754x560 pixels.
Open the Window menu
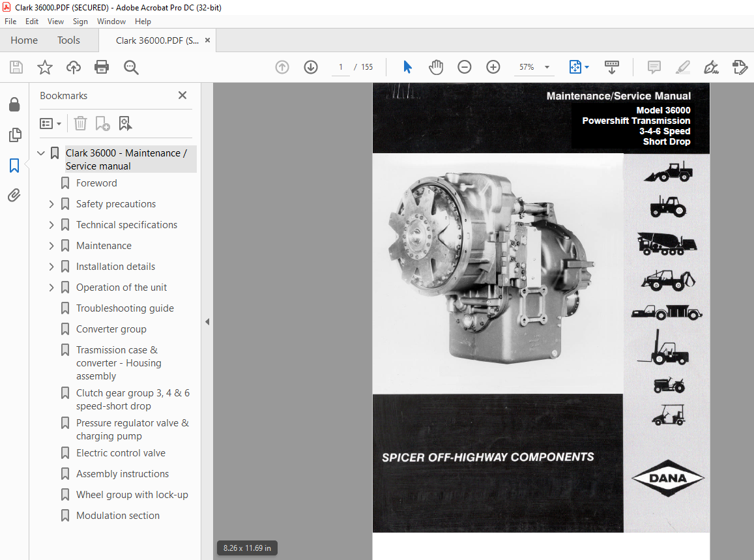(x=111, y=21)
